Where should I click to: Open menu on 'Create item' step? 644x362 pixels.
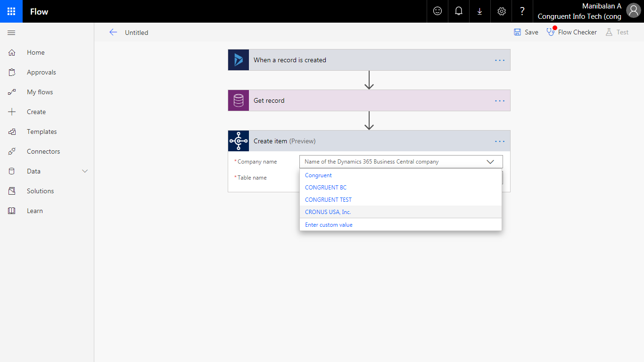pyautogui.click(x=500, y=141)
